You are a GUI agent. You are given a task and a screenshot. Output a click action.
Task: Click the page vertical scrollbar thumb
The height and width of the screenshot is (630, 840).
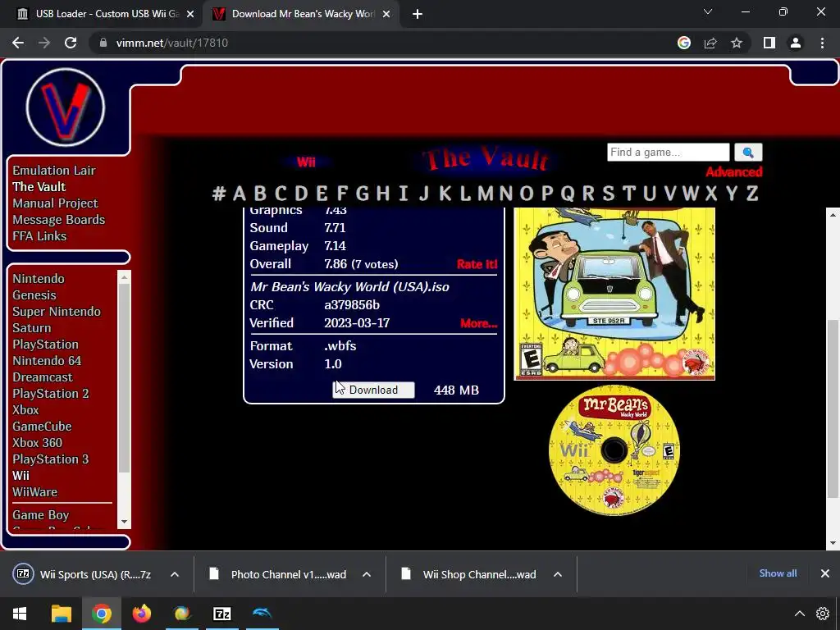coord(833,409)
